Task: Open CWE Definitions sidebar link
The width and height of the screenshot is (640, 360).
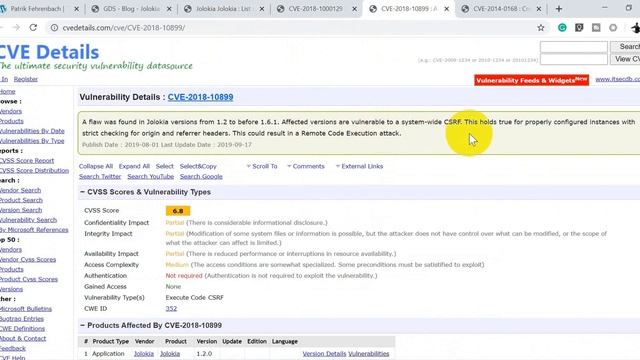Action: (22, 329)
